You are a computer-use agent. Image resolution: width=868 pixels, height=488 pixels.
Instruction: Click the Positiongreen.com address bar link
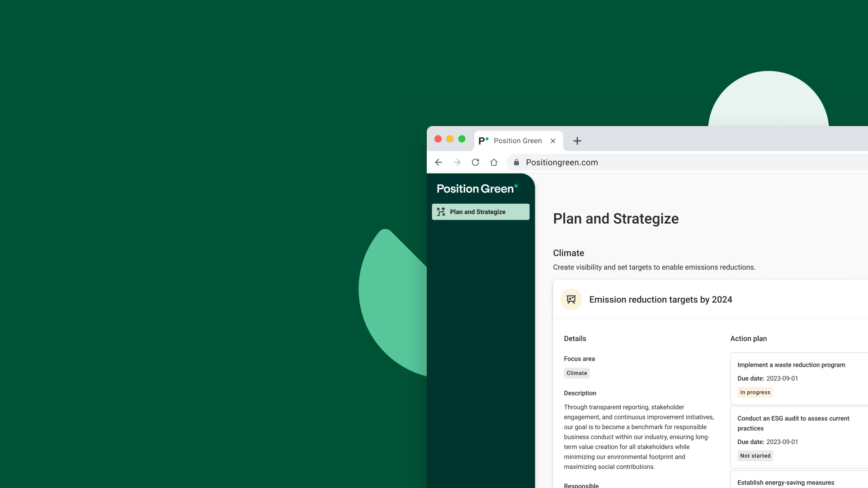[x=562, y=162]
